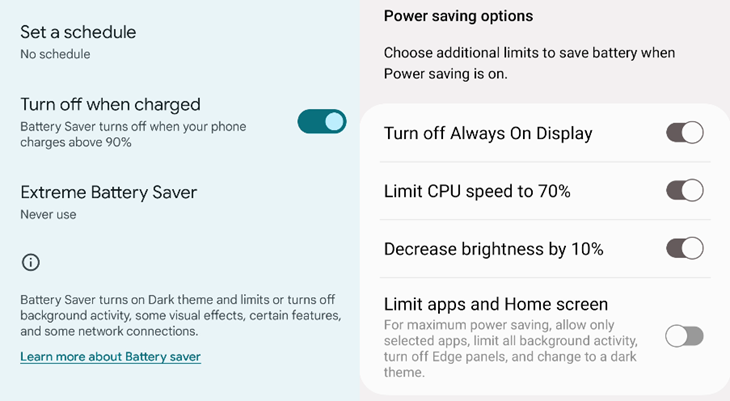730x401 pixels.
Task: Open the Learn more about Battery saver link
Action: tap(110, 357)
